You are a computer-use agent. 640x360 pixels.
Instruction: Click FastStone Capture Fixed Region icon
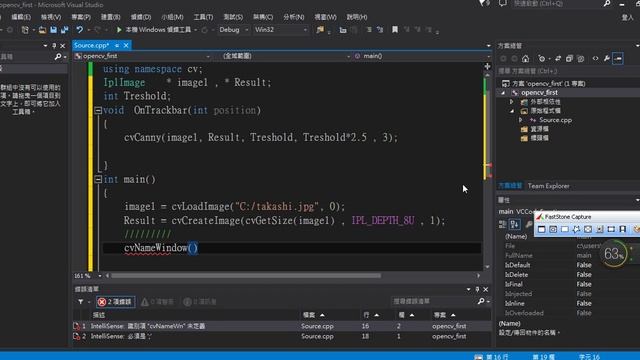[611, 229]
